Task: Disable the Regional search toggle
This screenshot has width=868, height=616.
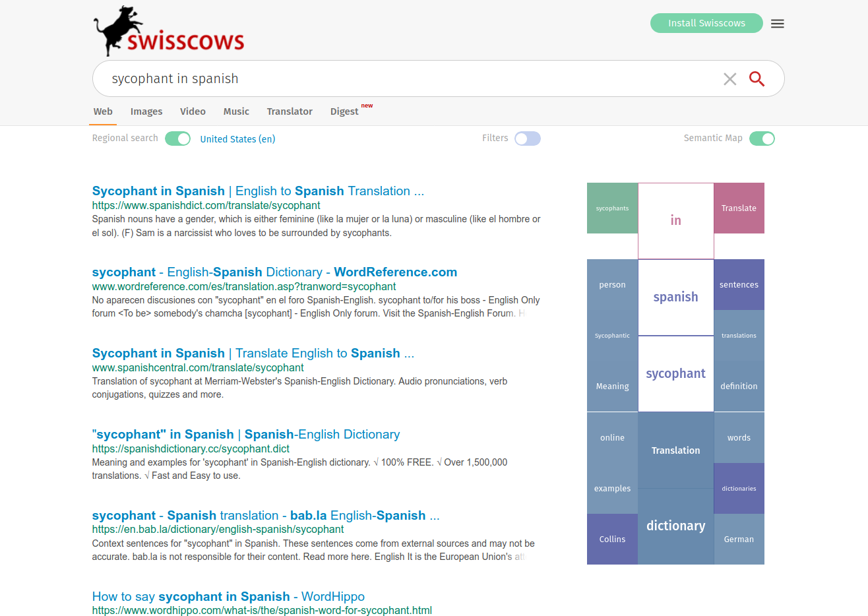Action: pyautogui.click(x=177, y=139)
